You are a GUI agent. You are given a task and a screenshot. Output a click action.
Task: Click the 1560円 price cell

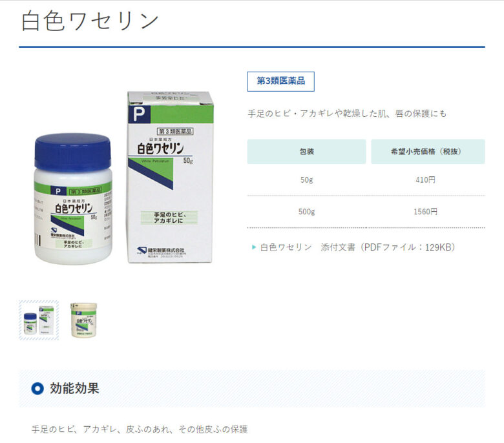click(425, 212)
